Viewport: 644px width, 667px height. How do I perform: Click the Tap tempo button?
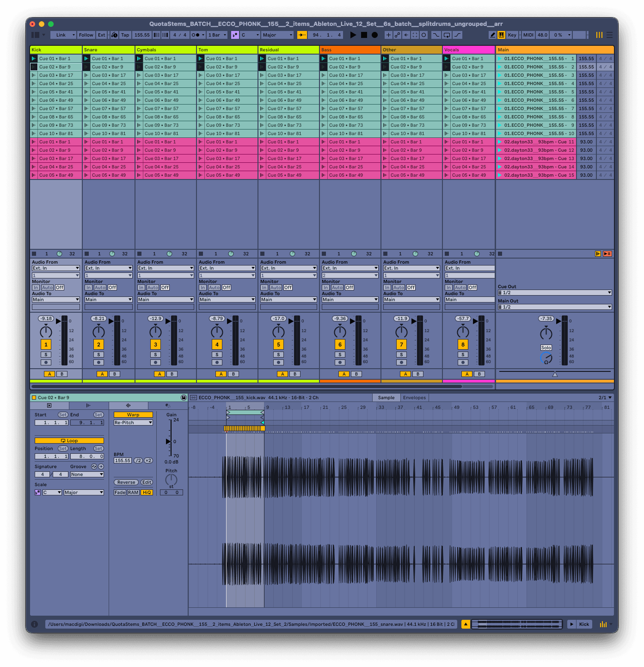[125, 35]
